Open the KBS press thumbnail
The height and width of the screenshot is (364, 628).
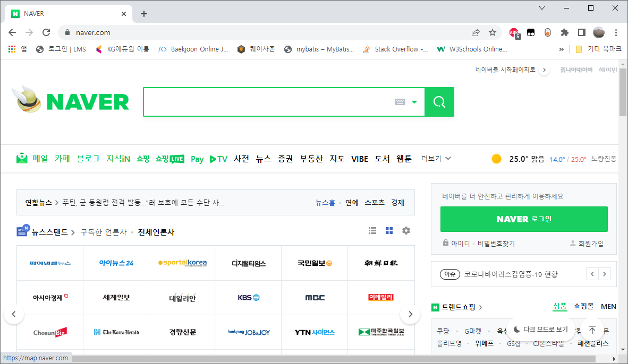point(248,298)
